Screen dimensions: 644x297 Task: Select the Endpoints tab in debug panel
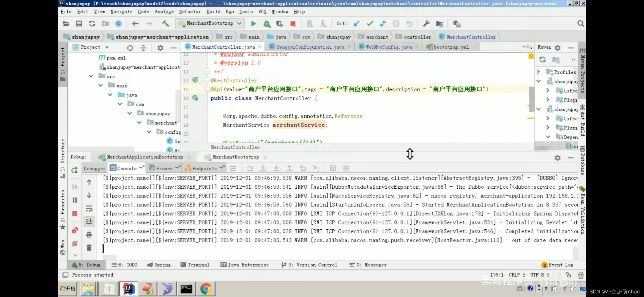point(204,168)
